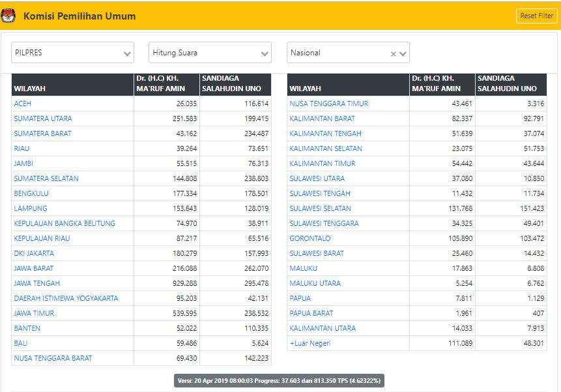View BALI vote details

pyautogui.click(x=21, y=343)
